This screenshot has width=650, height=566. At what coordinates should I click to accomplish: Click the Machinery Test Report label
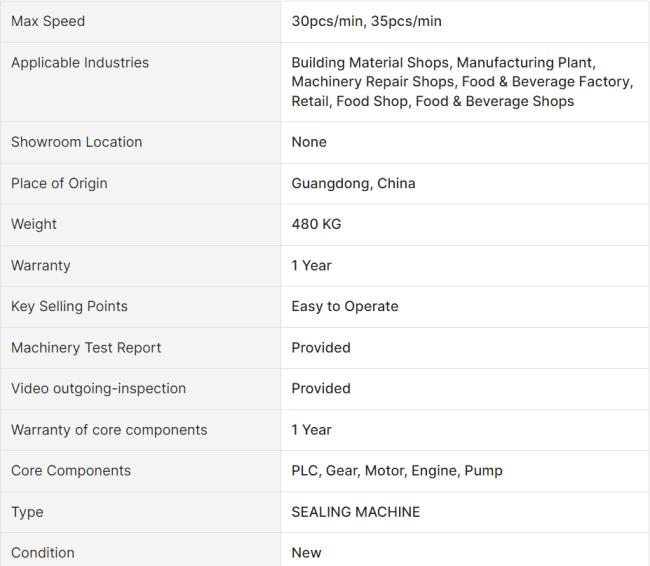pyautogui.click(x=86, y=347)
